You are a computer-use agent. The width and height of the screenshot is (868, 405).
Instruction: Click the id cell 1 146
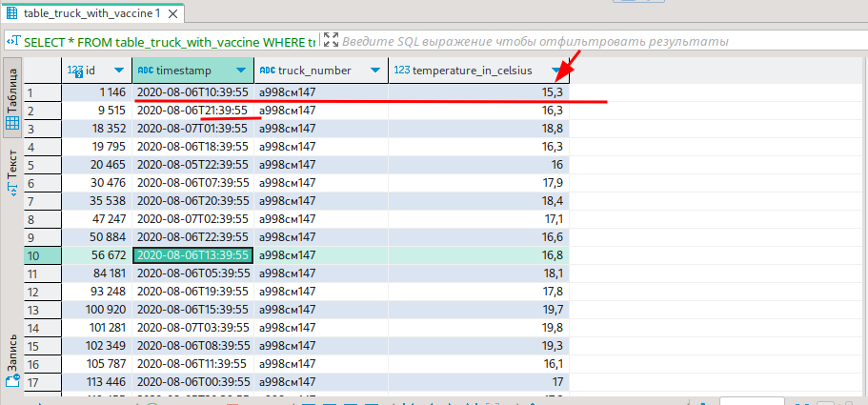tap(97, 93)
